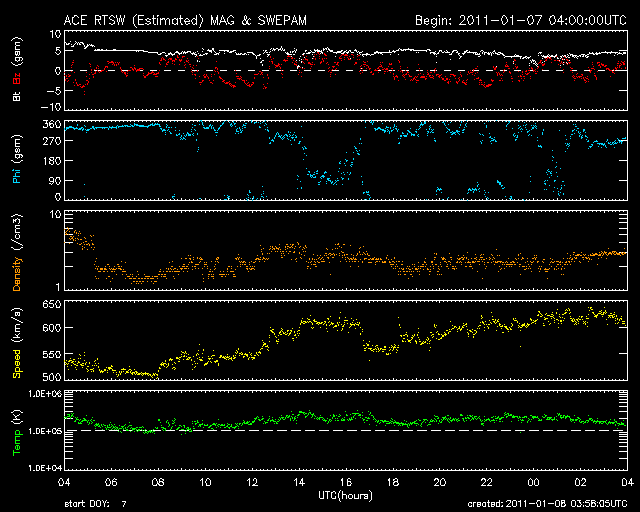Select the white 'Bt' axis label
This screenshot has width=640, height=512.
pyautogui.click(x=17, y=96)
